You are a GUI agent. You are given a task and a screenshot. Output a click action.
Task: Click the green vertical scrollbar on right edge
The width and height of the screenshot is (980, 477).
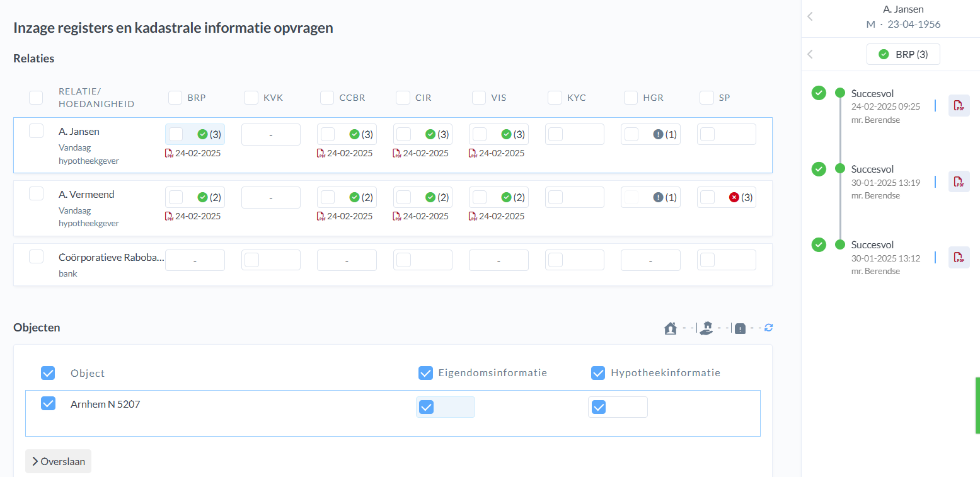(x=977, y=405)
